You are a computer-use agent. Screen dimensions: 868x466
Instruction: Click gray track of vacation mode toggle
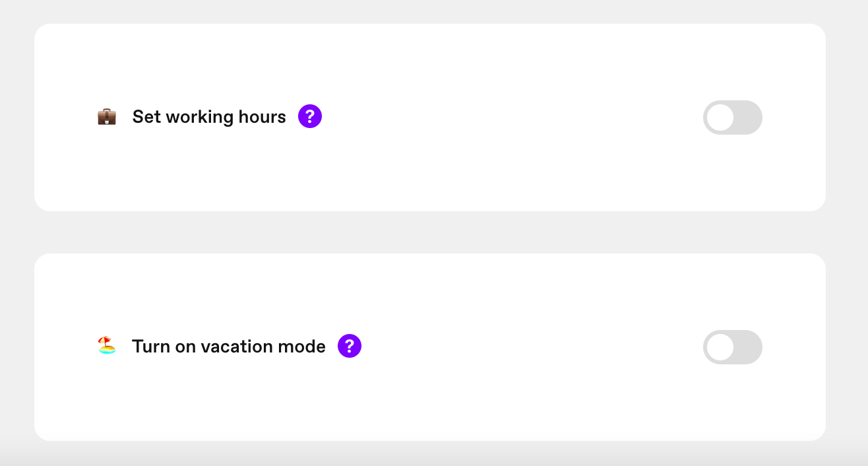(x=749, y=347)
